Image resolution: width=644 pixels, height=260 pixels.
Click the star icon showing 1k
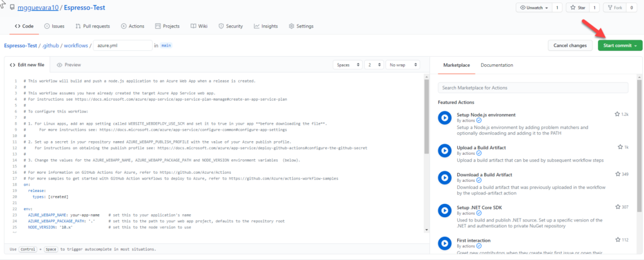(x=620, y=147)
